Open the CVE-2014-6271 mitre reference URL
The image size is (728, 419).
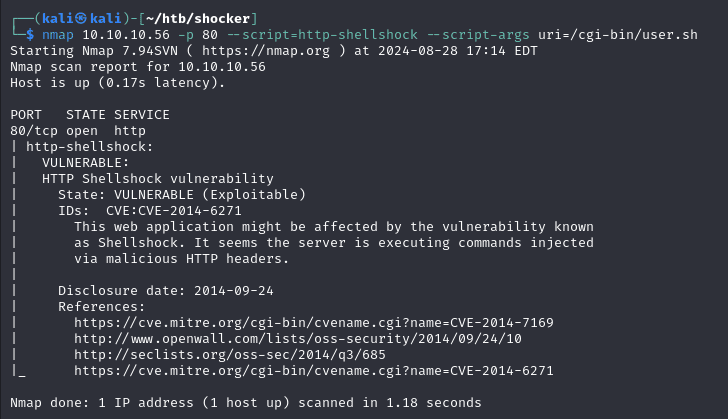[313, 370]
